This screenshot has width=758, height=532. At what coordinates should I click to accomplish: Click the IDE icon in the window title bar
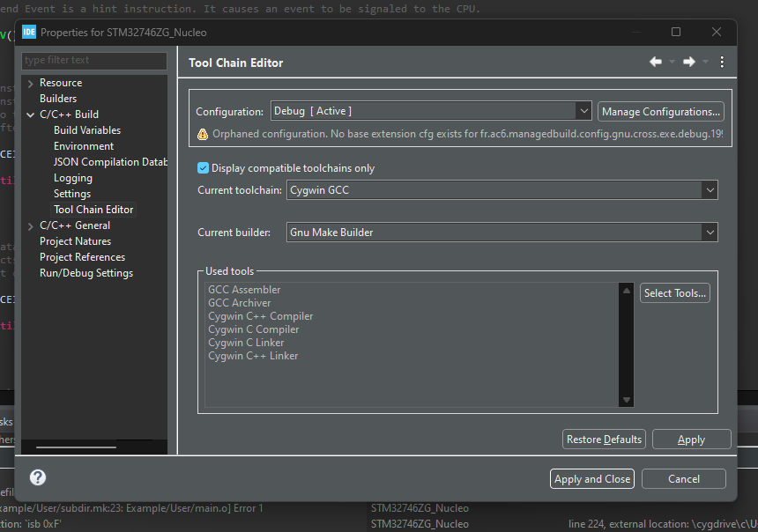click(x=30, y=32)
